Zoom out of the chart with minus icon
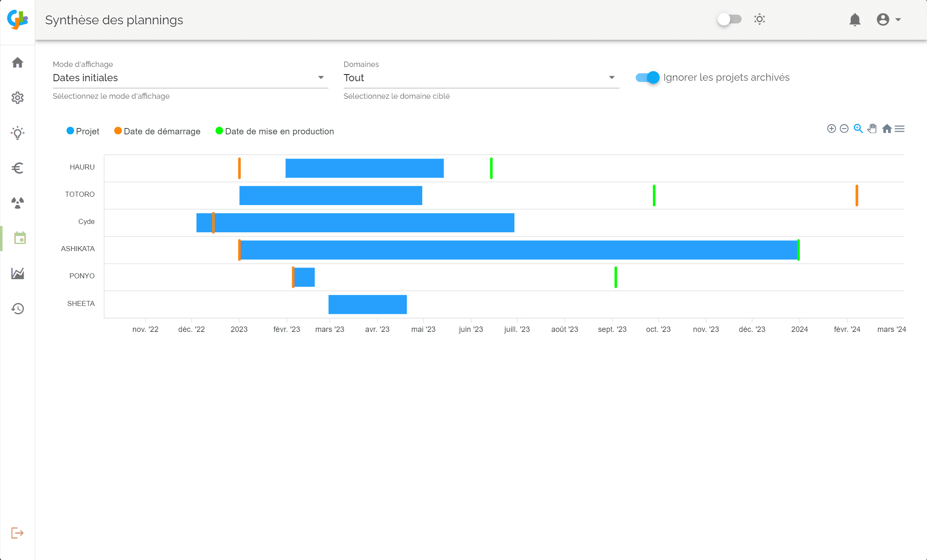This screenshot has height=560, width=927. click(844, 129)
